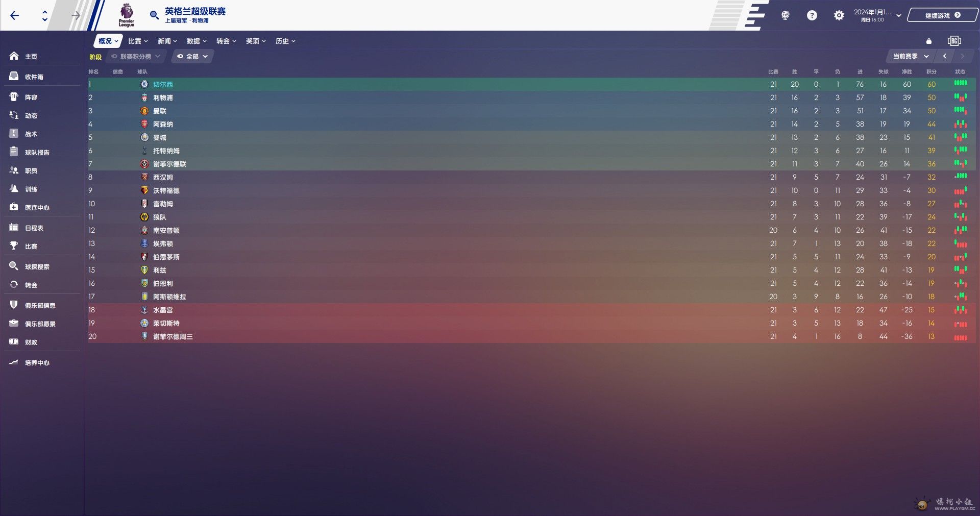The image size is (980, 516).
Task: Sort table by 积分 points column header
Action: tap(932, 72)
